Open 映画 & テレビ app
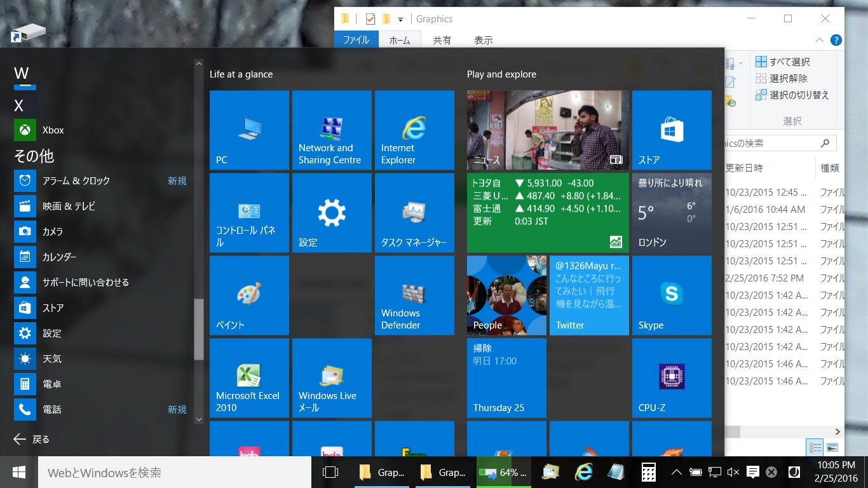 pyautogui.click(x=102, y=207)
